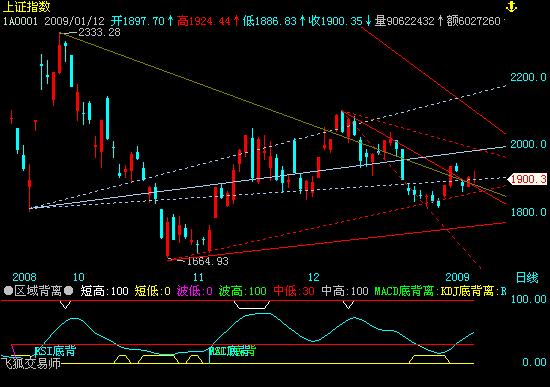Click the 100.00 indicator axis label
The width and height of the screenshot is (550, 387).
point(529,299)
